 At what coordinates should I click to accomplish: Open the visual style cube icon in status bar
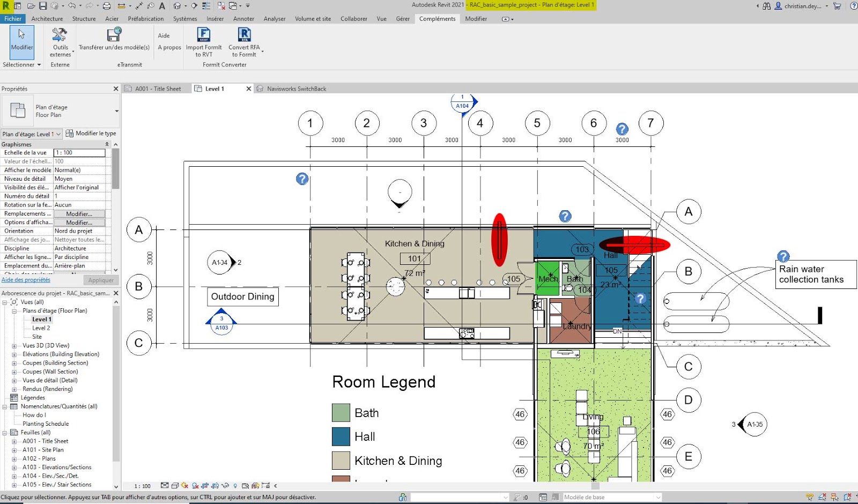(175, 486)
